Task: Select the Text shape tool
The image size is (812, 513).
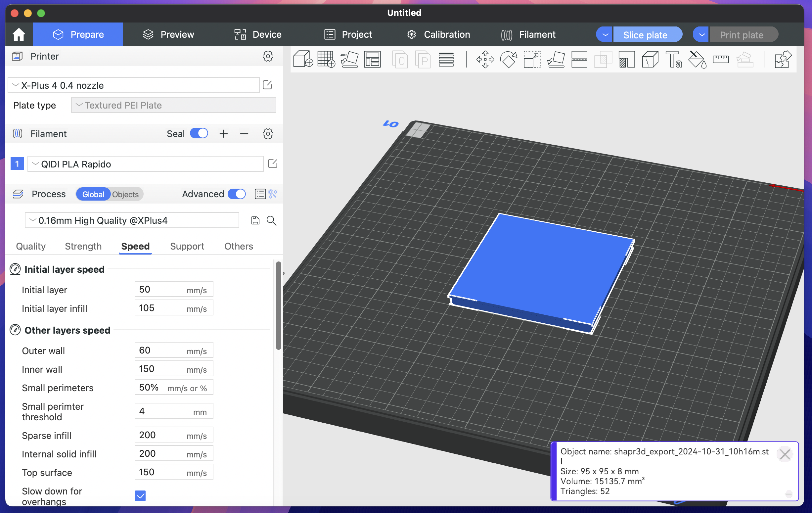Action: [673, 59]
